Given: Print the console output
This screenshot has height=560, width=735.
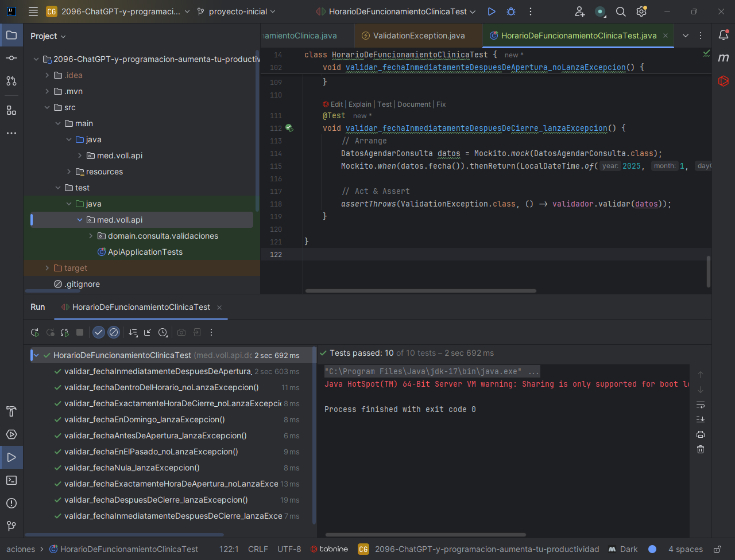Looking at the screenshot, I should 701,434.
